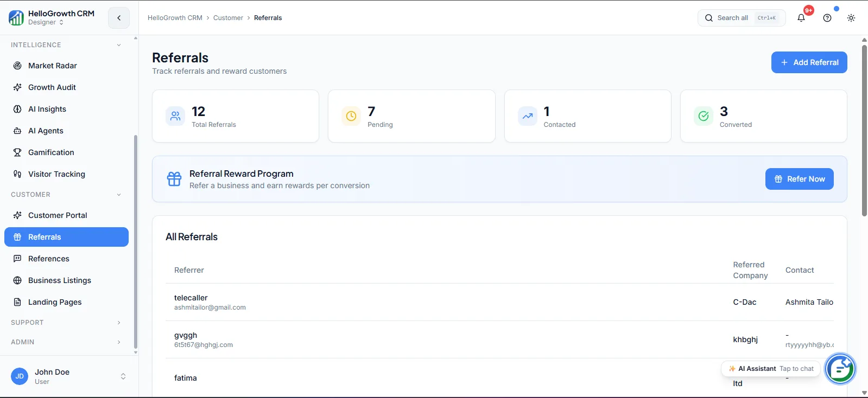The width and height of the screenshot is (868, 398).
Task: Click the HelloGrowth CRM logo icon
Action: point(16,18)
